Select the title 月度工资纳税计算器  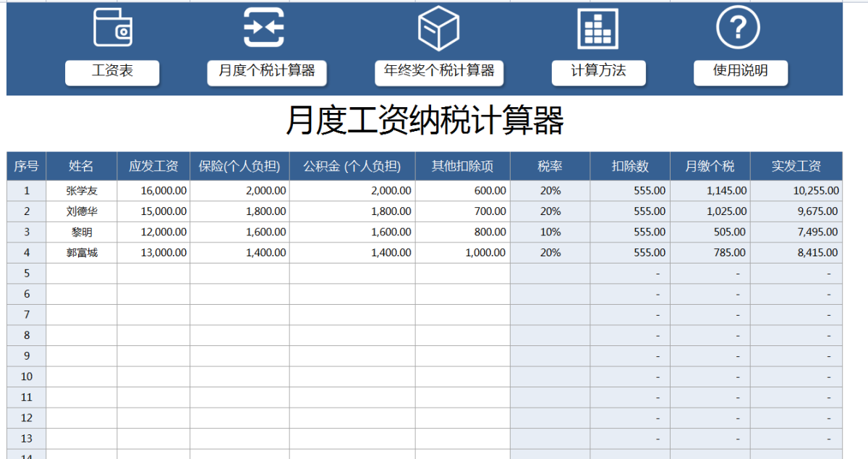[x=425, y=121]
